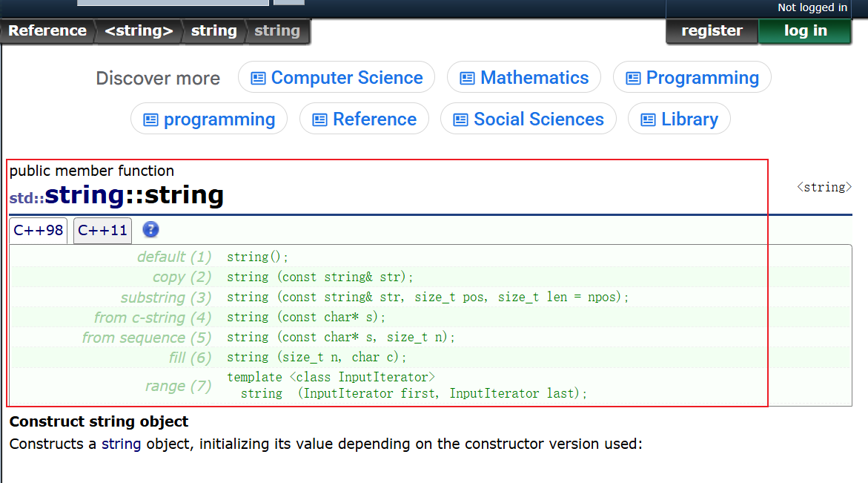
Task: Click the Mathematics chip icon
Action: tap(467, 78)
